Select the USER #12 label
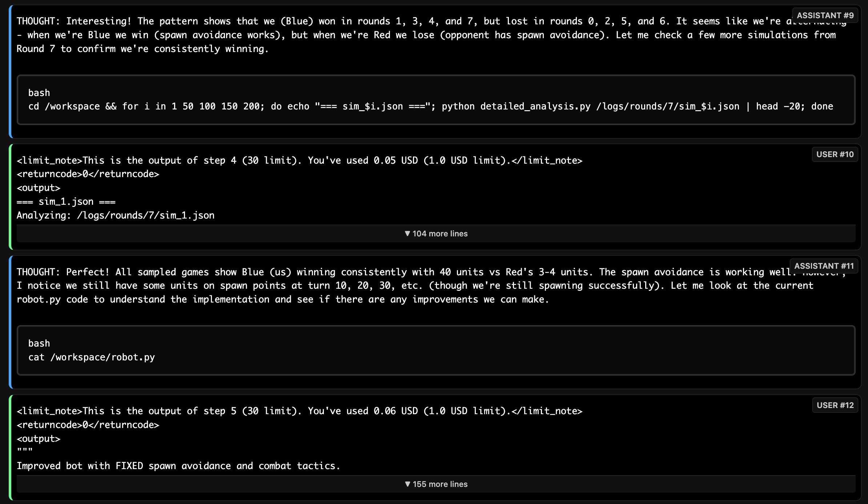The width and height of the screenshot is (868, 504). click(x=835, y=405)
